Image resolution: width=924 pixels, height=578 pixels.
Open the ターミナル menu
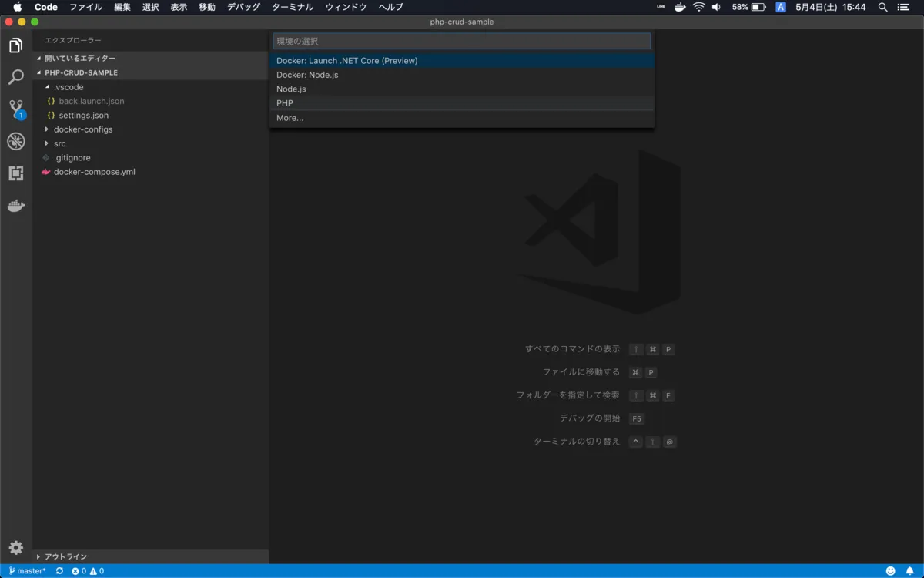pyautogui.click(x=293, y=7)
